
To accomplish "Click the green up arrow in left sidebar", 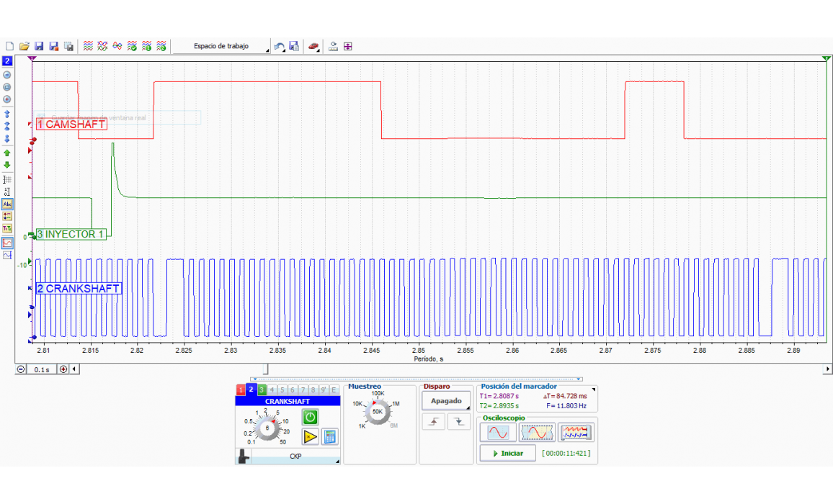I will pyautogui.click(x=7, y=153).
